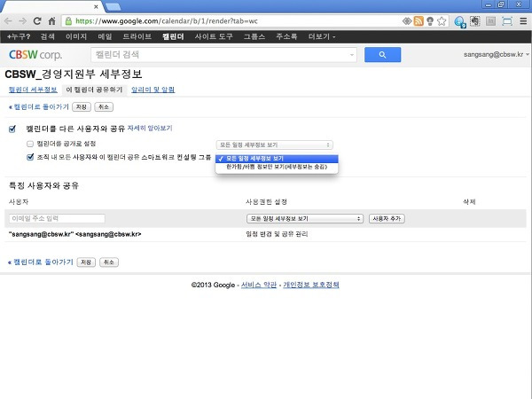Choose '한가함/바쁨 정보만 보기' option
Screen dimensions: 532x399
tap(277, 167)
